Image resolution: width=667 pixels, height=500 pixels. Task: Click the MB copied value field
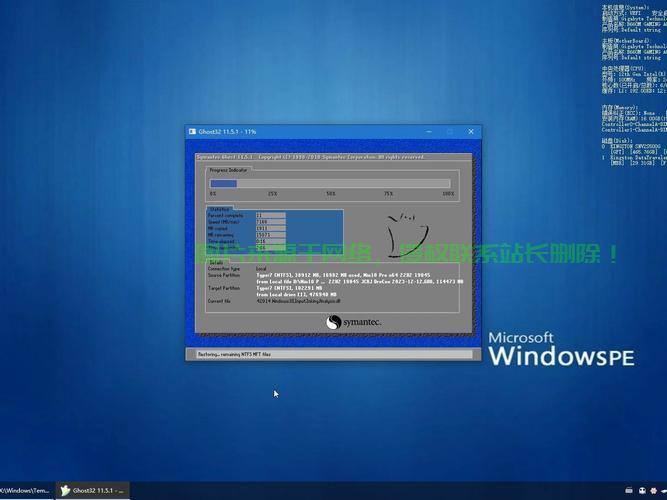[x=271, y=229]
